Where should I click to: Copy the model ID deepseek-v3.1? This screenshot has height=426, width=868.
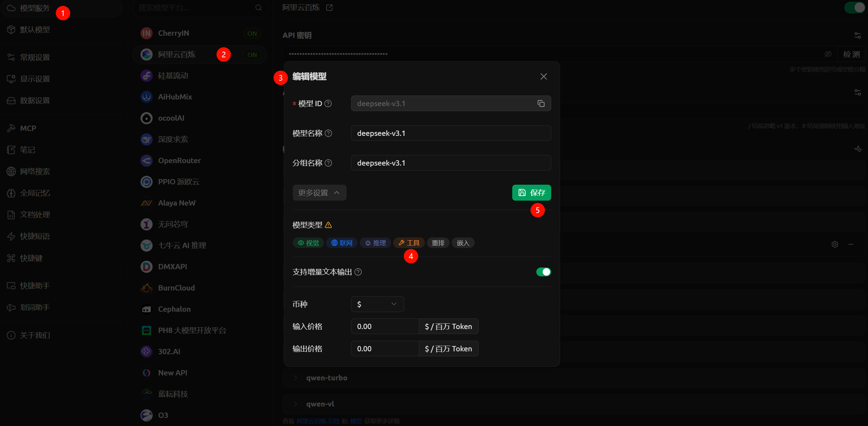click(x=541, y=103)
